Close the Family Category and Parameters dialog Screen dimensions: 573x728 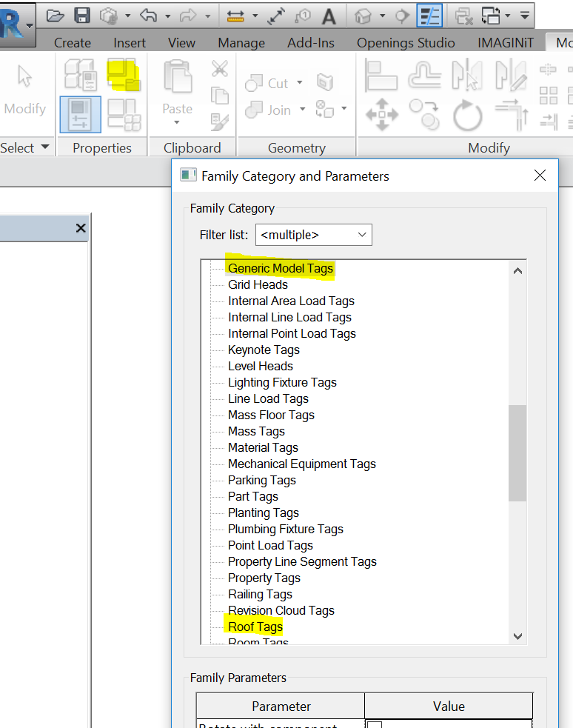click(540, 176)
